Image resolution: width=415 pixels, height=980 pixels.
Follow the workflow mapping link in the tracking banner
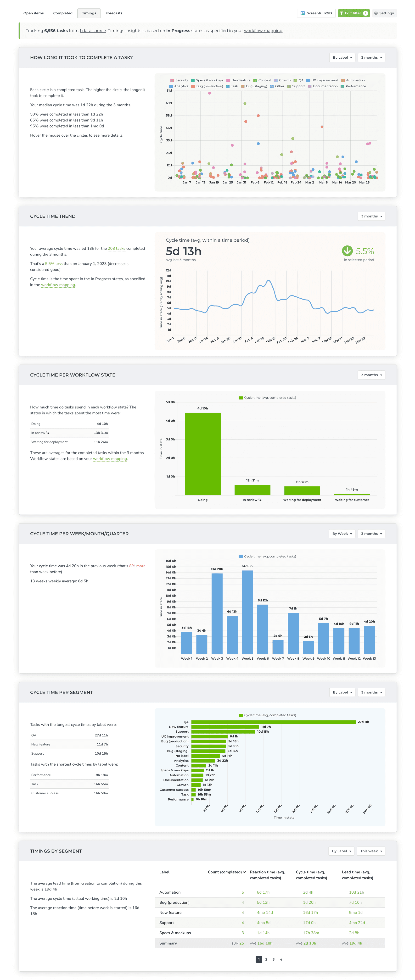click(263, 31)
